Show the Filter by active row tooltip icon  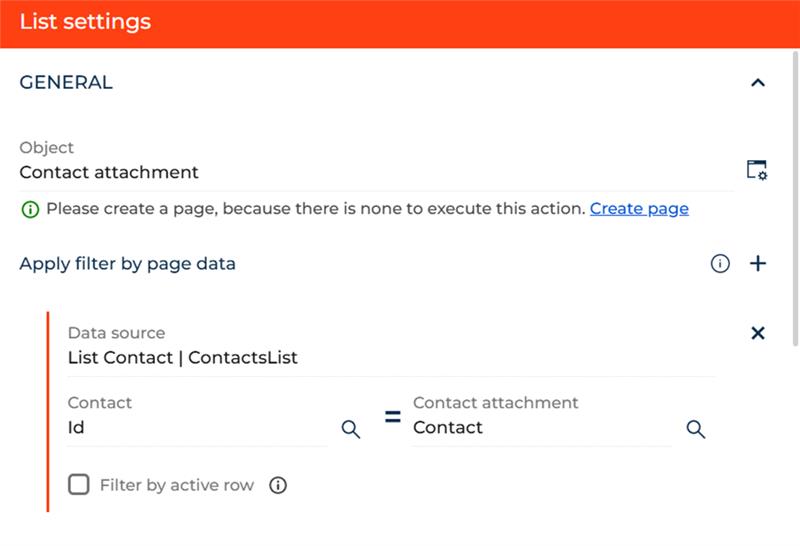[x=279, y=485]
